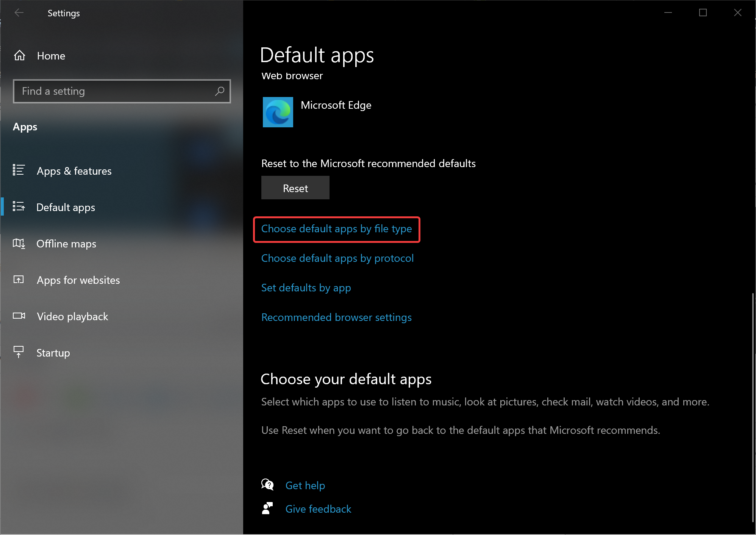Open Apps & features page
This screenshot has height=535, width=756.
point(74,171)
